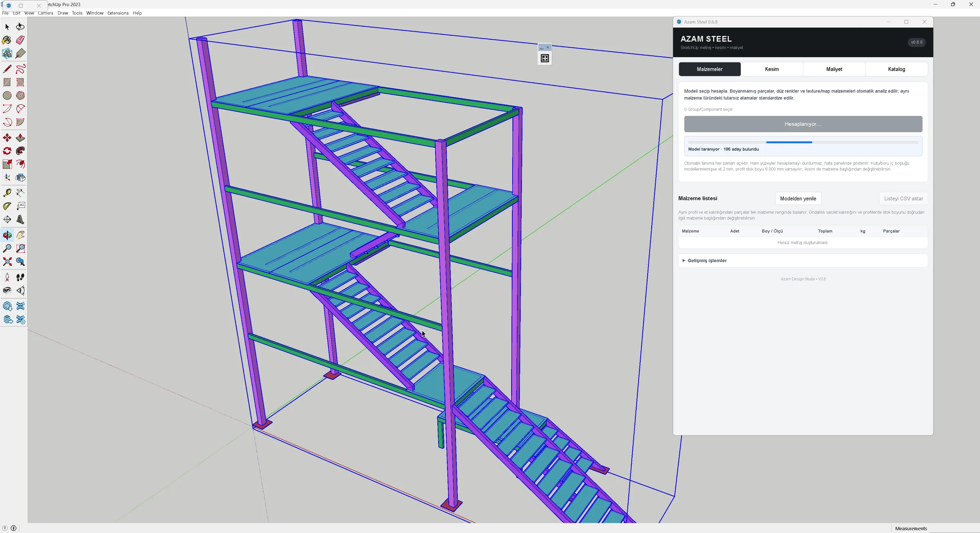Choose the Polygon tool
This screenshot has height=533, width=980.
[20, 95]
